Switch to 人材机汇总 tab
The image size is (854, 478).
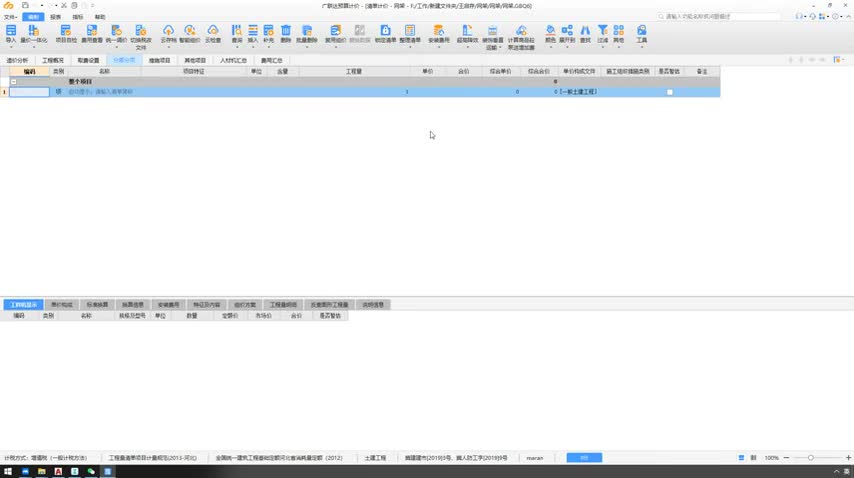tap(234, 60)
